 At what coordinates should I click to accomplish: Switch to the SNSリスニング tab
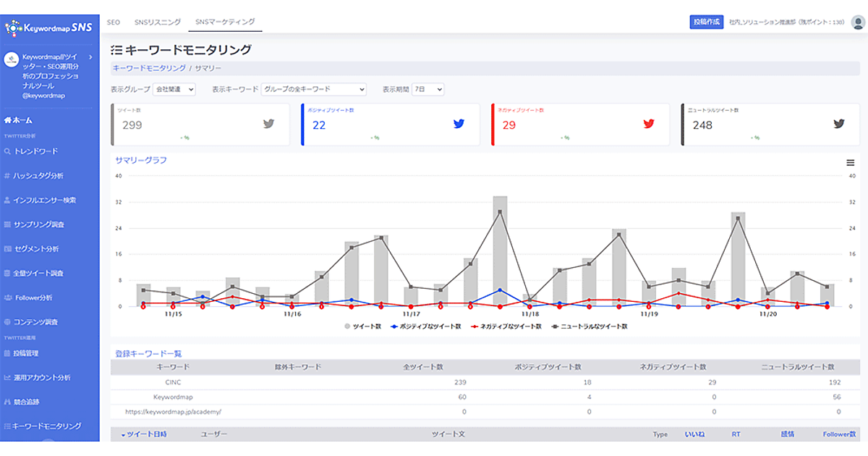pyautogui.click(x=158, y=22)
